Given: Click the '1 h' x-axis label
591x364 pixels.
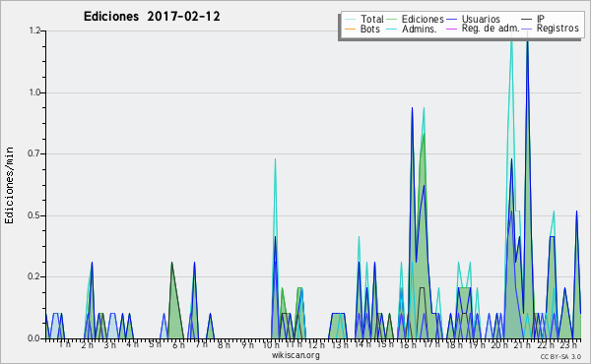Looking at the screenshot, I should coord(64,344).
